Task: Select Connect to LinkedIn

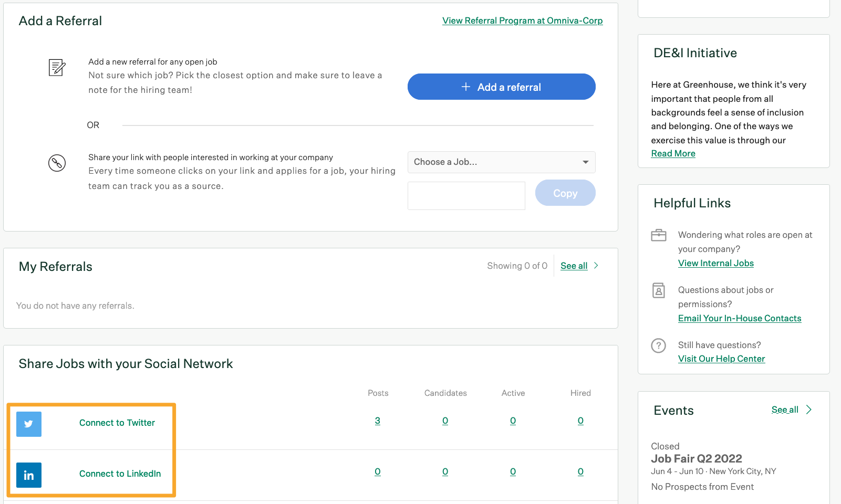Action: [x=120, y=474]
